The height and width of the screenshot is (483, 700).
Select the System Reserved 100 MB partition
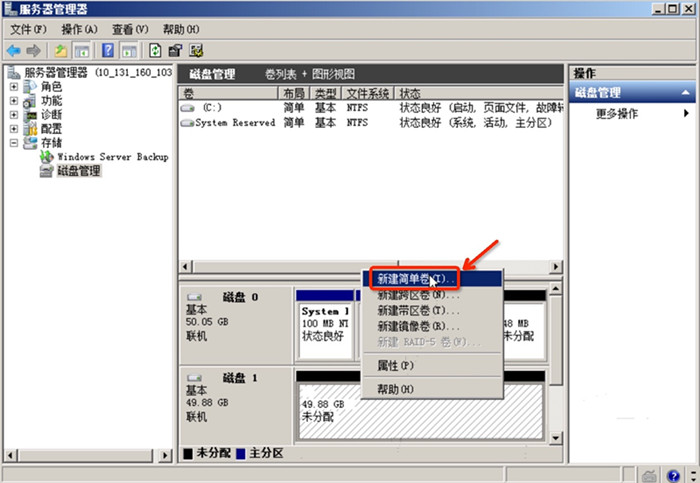point(325,329)
